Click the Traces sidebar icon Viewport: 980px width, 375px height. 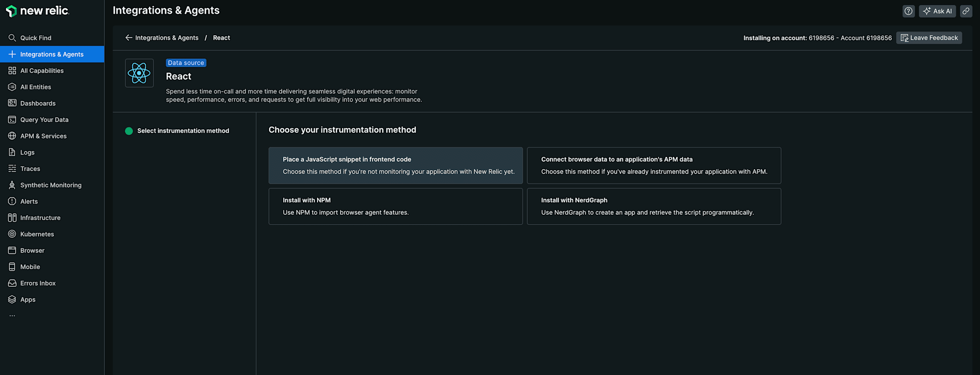pos(12,169)
